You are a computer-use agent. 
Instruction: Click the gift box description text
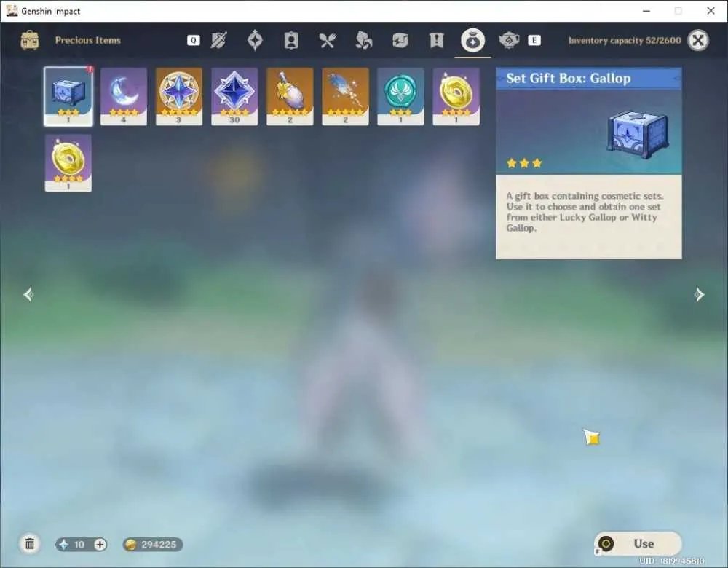[585, 212]
